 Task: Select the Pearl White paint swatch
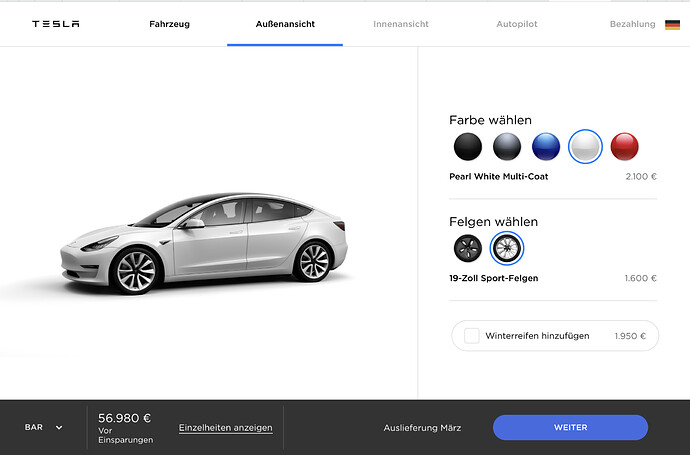(585, 147)
